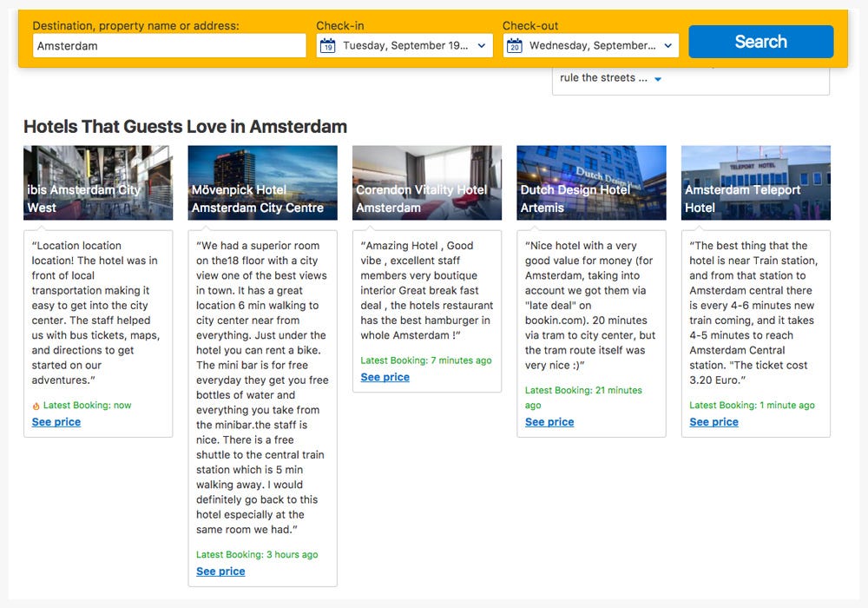Click the 'We had a superior room' review
The height and width of the screenshot is (608, 868).
pos(262,387)
